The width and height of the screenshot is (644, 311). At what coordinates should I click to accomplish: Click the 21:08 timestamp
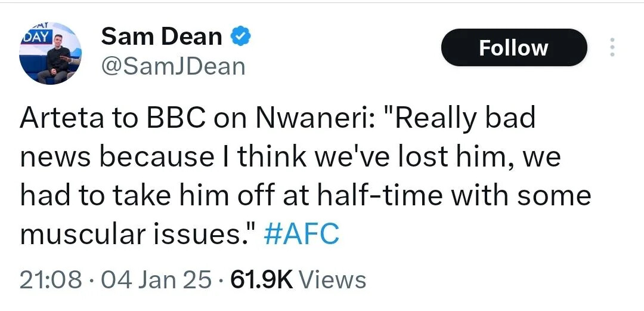(51, 281)
